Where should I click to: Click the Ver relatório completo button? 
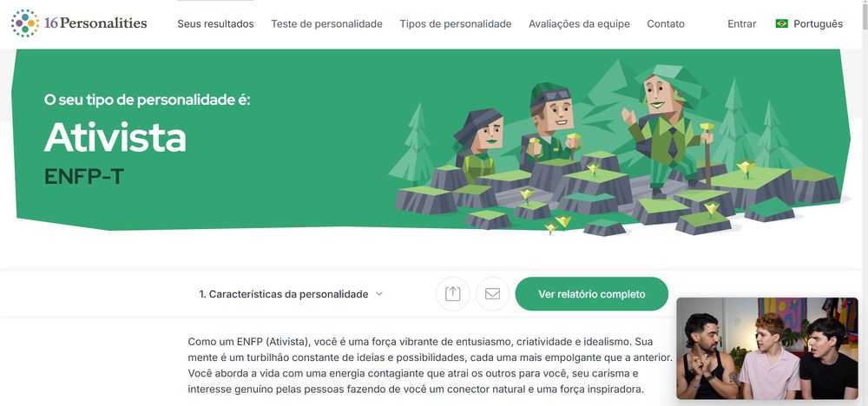click(x=592, y=294)
